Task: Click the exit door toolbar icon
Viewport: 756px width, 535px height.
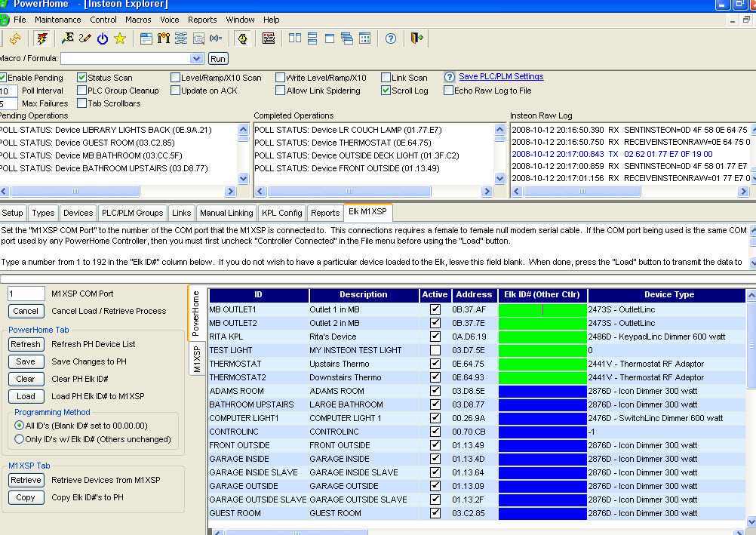Action: click(416, 38)
